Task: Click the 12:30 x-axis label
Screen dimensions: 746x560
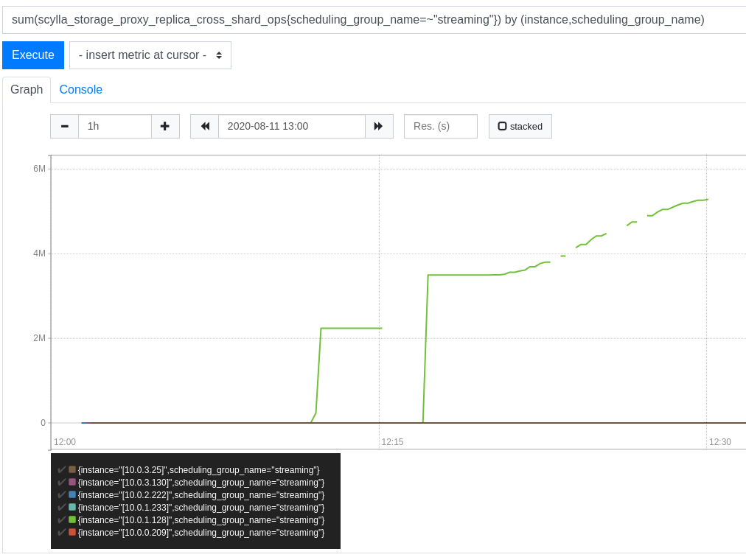Action: pos(720,442)
